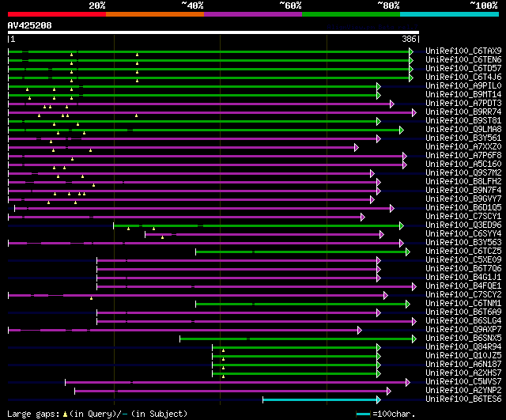Click the orange ~40% identity swatch
The height and width of the screenshot is (420, 506).
coord(155,14)
